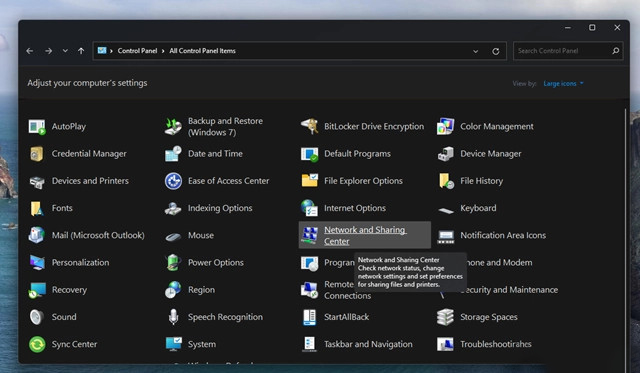Image resolution: width=640 pixels, height=373 pixels.
Task: Open the Indexing Options icon
Action: click(x=173, y=208)
